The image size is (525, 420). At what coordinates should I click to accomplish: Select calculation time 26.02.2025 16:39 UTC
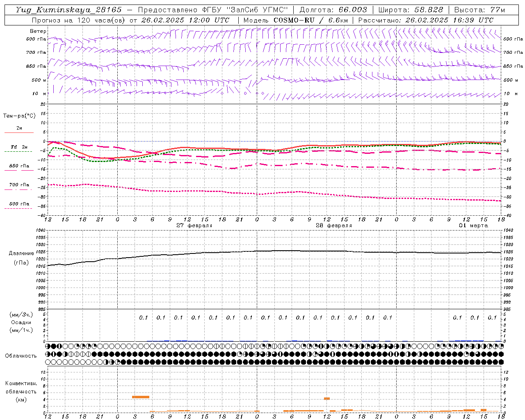[x=450, y=20]
